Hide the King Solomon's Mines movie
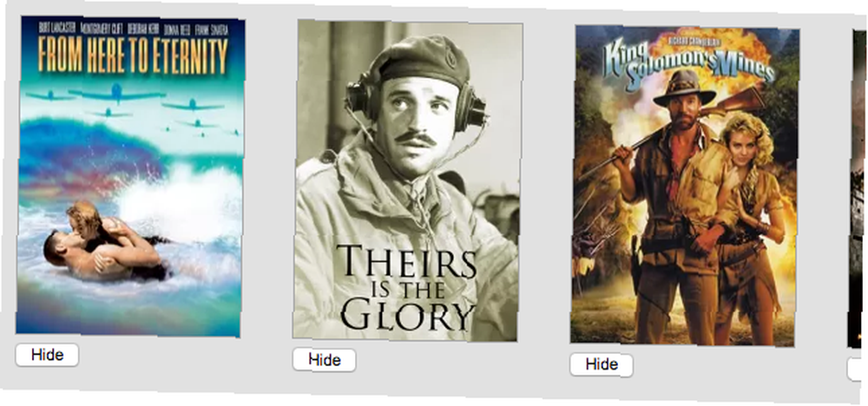Screen dimensions: 868x406 tap(602, 364)
